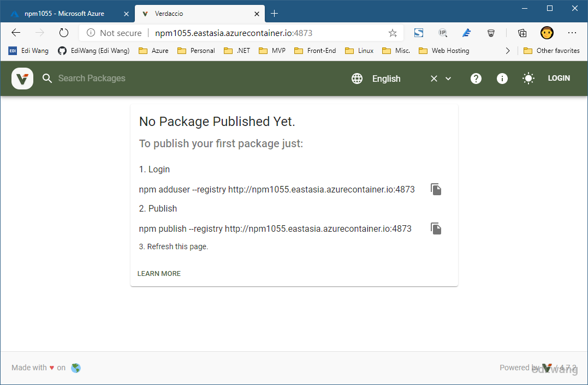
Task: Open the help question mark icon
Action: 476,79
